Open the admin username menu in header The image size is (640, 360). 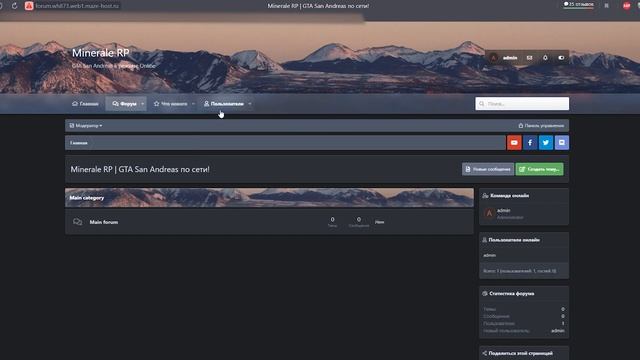point(510,58)
